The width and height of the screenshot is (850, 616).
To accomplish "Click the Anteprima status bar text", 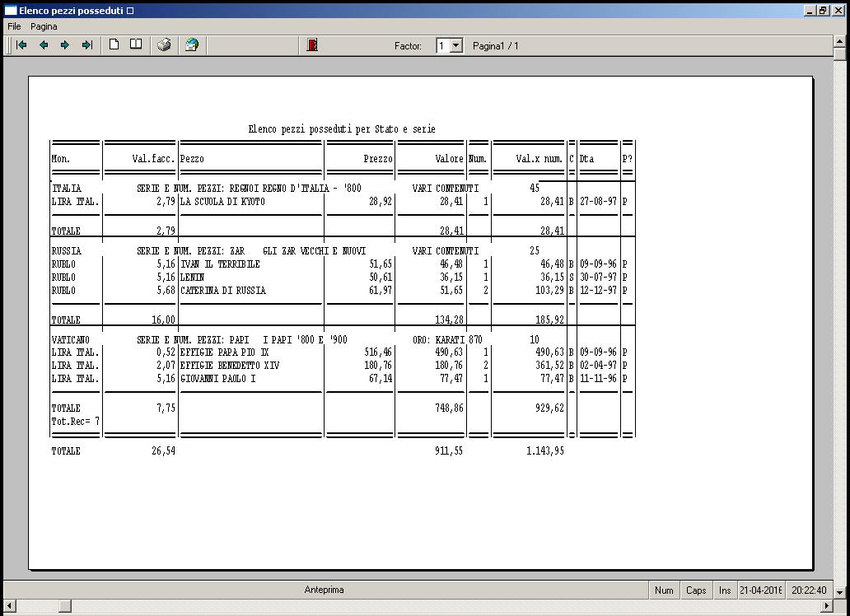I will (x=325, y=590).
